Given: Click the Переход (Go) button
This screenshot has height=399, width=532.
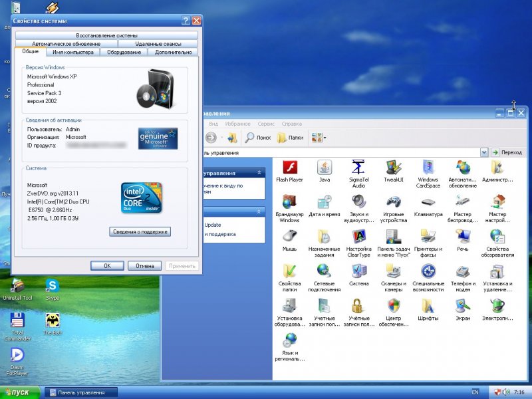Looking at the screenshot, I should point(507,152).
